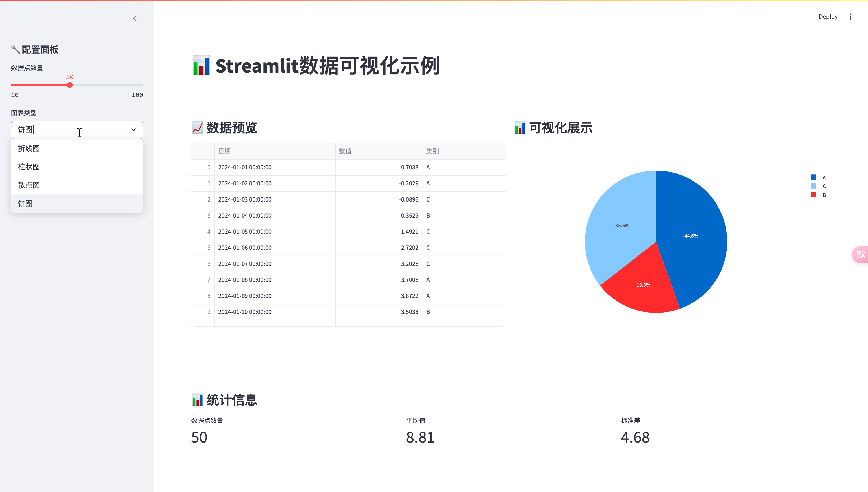Open the three-dot main menu
Image resolution: width=868 pixels, height=492 pixels.
tap(850, 17)
